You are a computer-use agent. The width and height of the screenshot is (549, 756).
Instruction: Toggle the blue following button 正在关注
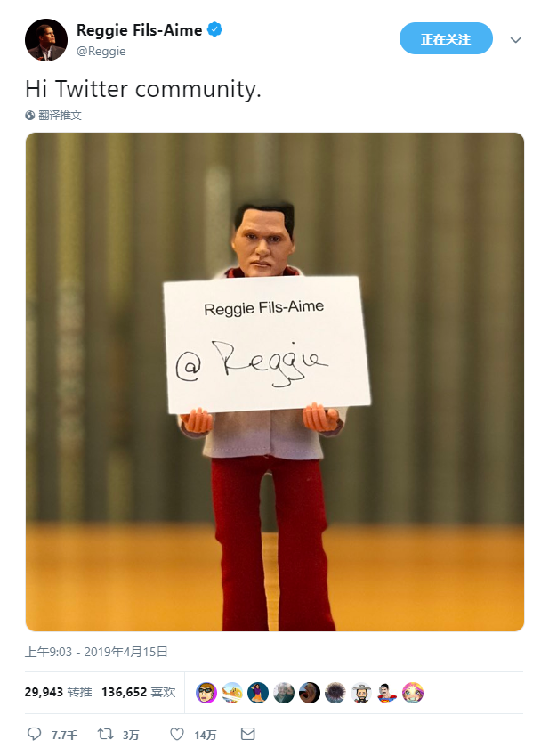point(446,38)
